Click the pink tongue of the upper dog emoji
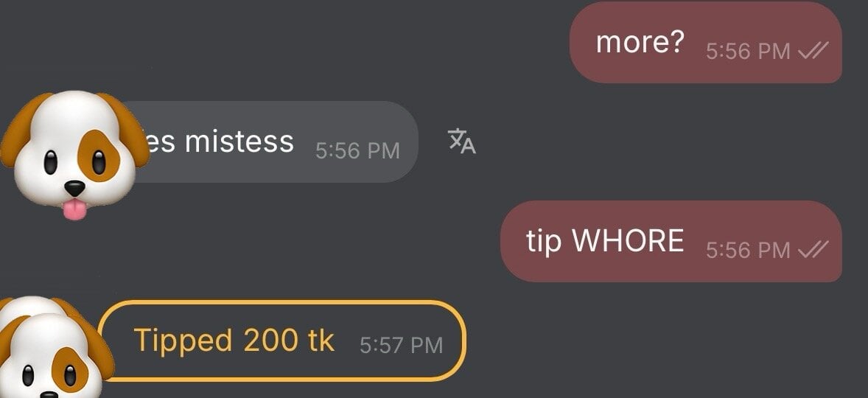 pos(74,210)
